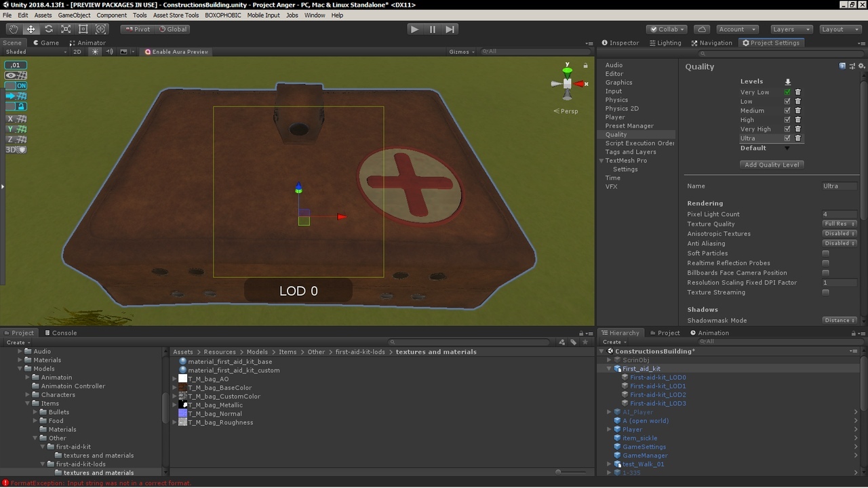Toggle scene audio speaker icon
868x488 pixels.
coord(109,52)
